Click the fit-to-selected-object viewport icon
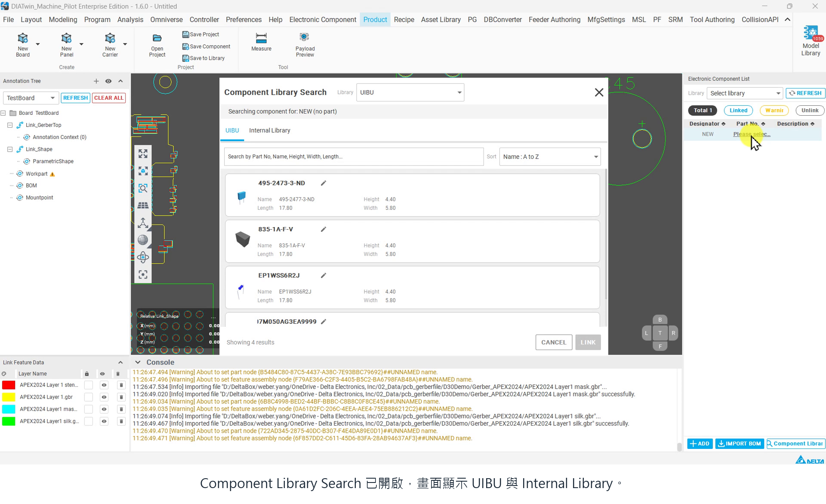The image size is (826, 504). click(143, 171)
